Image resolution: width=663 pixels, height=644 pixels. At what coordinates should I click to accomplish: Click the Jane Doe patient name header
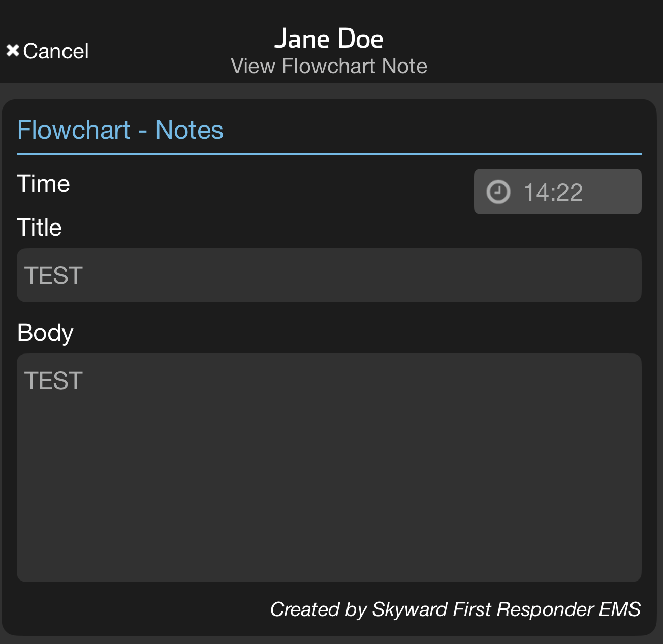point(329,39)
